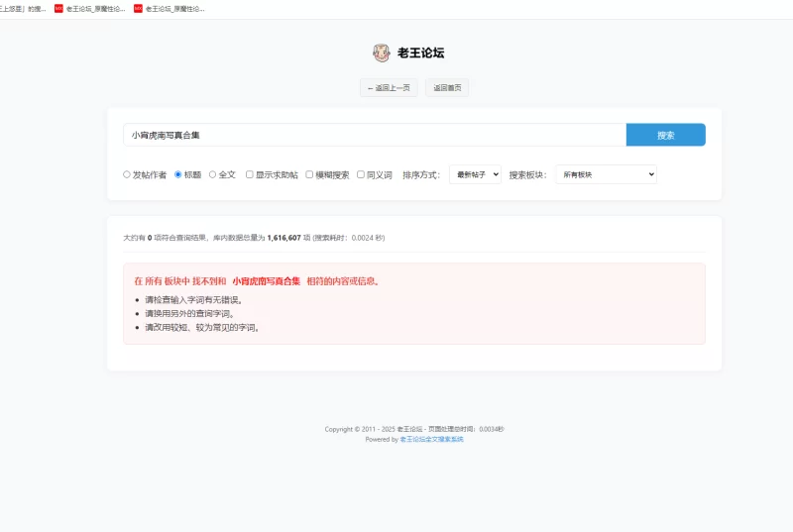Screen dimensions: 793x532
Task: Click the blue 搜索 button
Action: 665,135
